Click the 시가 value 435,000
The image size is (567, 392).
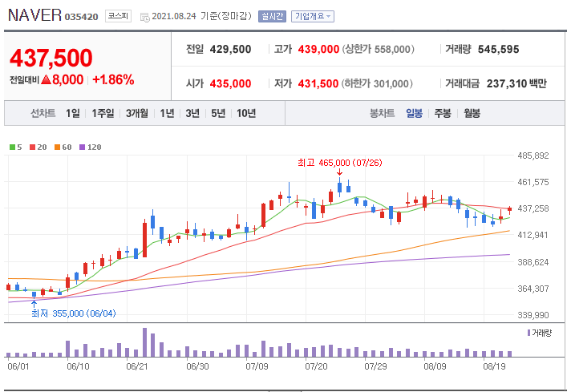pos(230,84)
